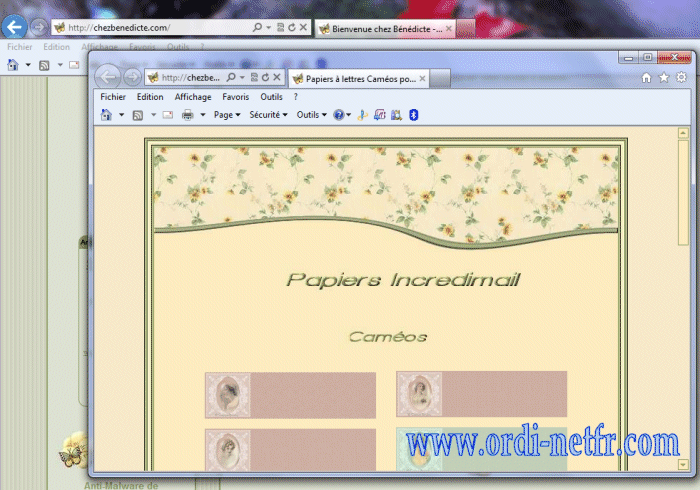Open the top-left cameo stationery thumbnail
The width and height of the screenshot is (700, 490).
(290, 395)
